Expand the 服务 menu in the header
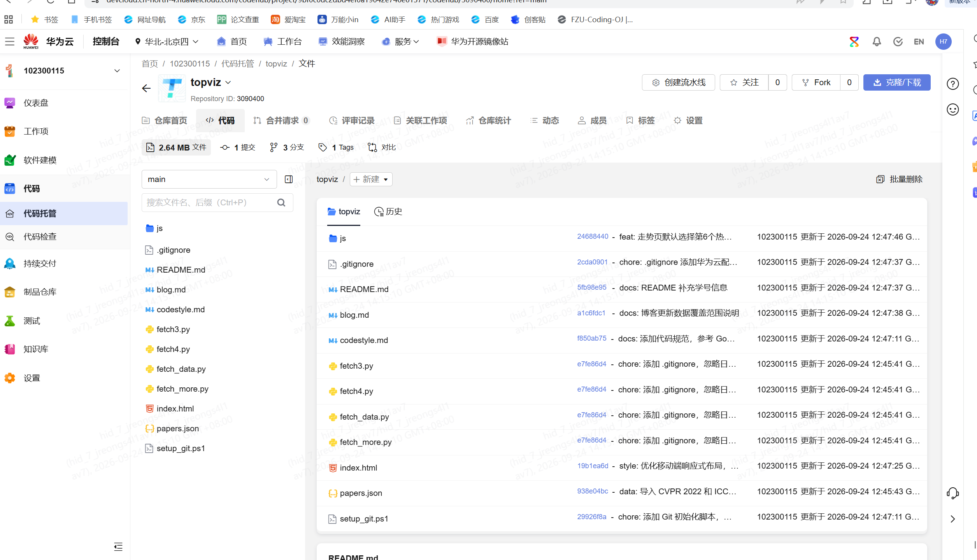977x560 pixels. point(401,42)
